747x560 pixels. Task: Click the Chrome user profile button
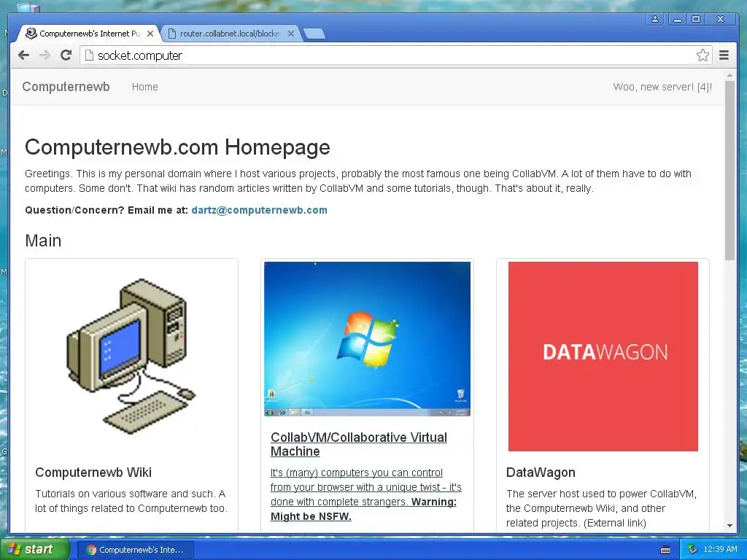pyautogui.click(x=655, y=19)
